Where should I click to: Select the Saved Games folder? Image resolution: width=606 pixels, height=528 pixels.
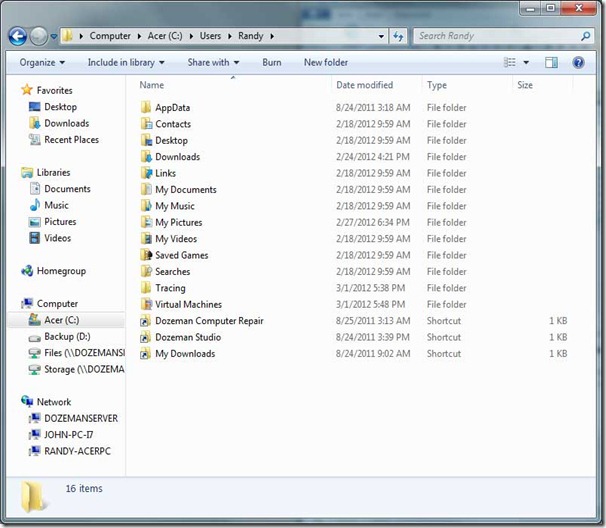[182, 255]
